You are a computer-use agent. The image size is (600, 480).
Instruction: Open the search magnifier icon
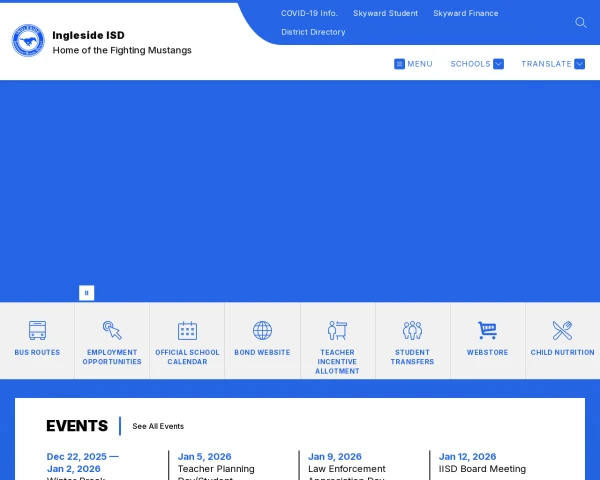click(581, 22)
